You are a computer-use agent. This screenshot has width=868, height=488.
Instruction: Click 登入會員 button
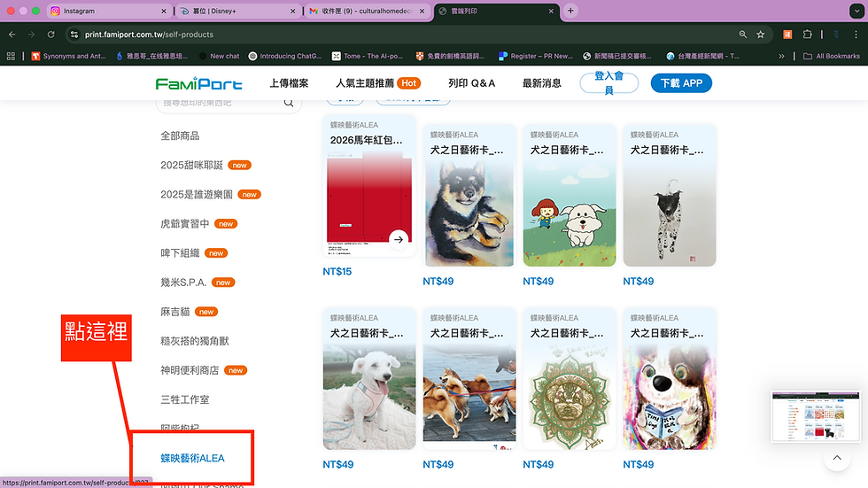pos(609,83)
